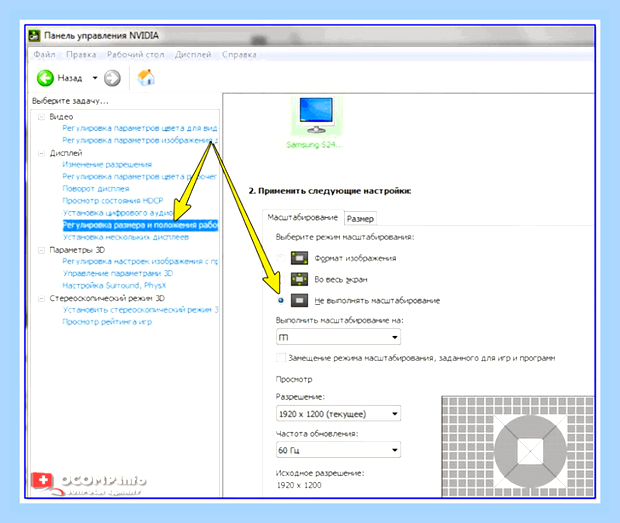Collapse the Видео tree section
620x523 pixels.
pos(41,117)
